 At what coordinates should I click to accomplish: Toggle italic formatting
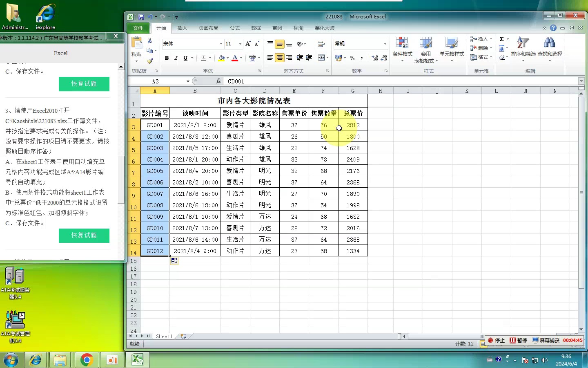[x=176, y=58]
